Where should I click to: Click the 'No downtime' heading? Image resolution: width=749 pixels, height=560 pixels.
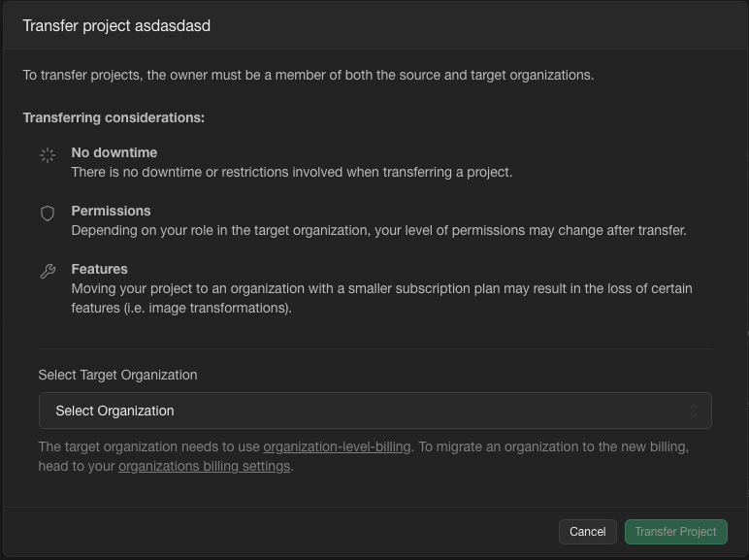(x=114, y=152)
